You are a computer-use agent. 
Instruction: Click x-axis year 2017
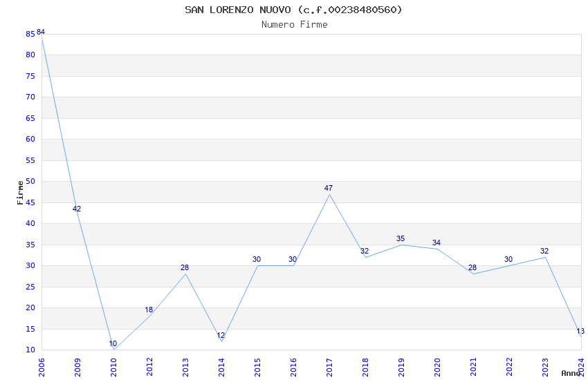click(x=329, y=367)
